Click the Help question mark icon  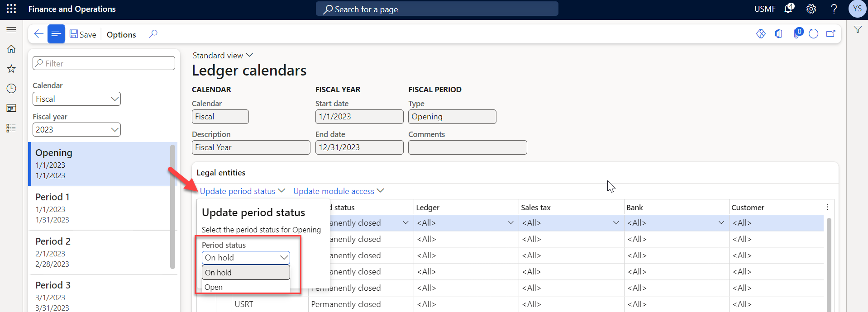[x=834, y=9]
